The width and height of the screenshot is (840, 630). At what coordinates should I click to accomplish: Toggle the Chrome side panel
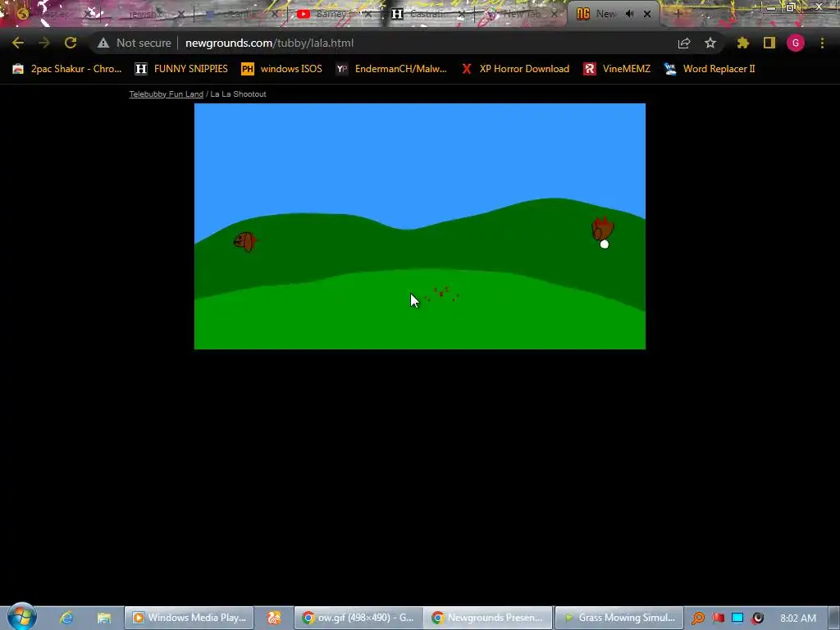[x=769, y=43]
